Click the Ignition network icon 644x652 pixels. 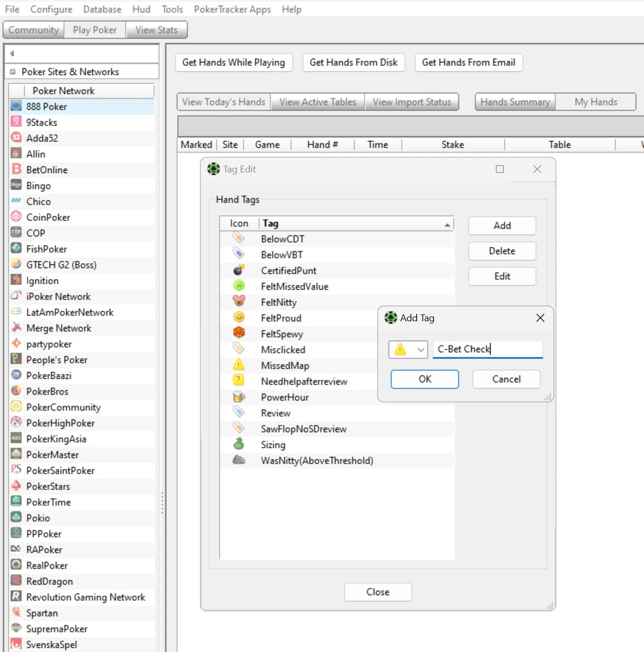(x=16, y=280)
